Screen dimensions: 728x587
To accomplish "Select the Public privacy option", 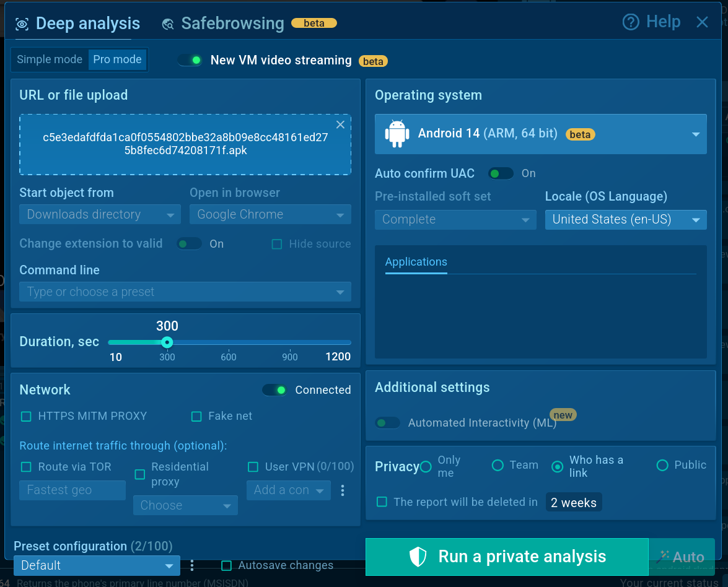I will point(662,466).
